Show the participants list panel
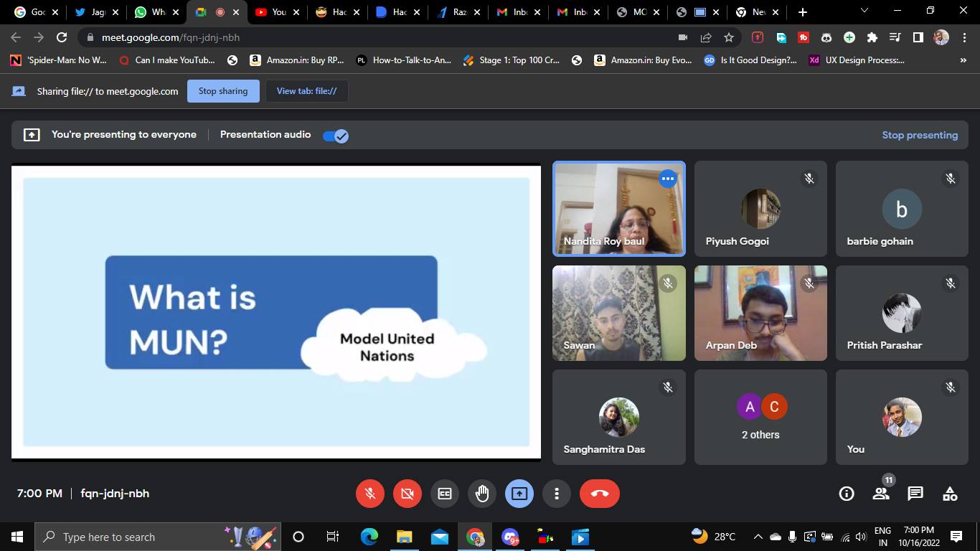Screen dimensions: 980x551 (x=881, y=494)
